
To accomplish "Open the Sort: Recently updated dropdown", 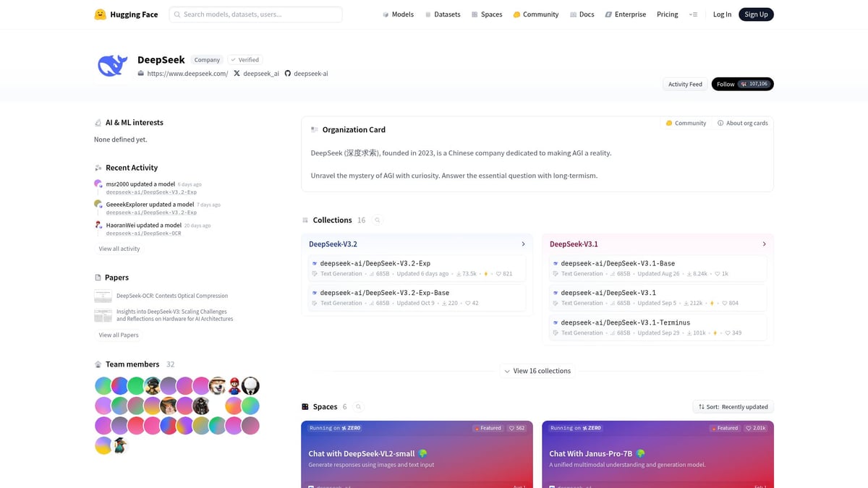I will coord(733,407).
